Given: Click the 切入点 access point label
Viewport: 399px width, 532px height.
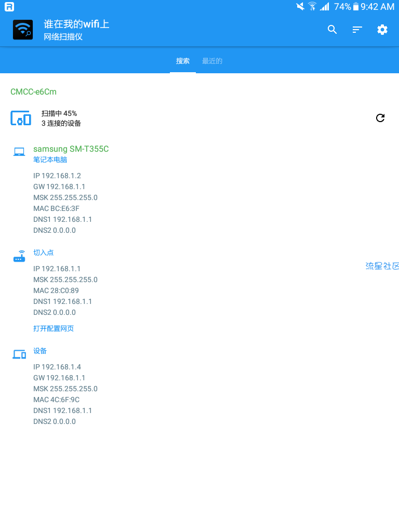Looking at the screenshot, I should (x=44, y=252).
